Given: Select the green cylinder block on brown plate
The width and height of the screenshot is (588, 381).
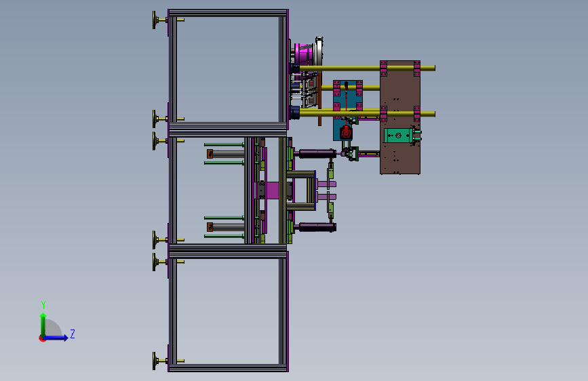Looking at the screenshot, I should [x=398, y=136].
